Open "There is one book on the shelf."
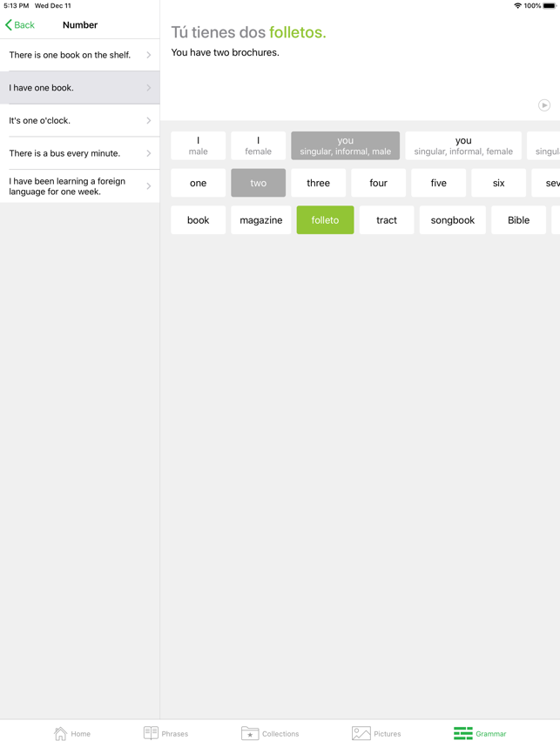Screen dimensions: 560x747 [79, 55]
